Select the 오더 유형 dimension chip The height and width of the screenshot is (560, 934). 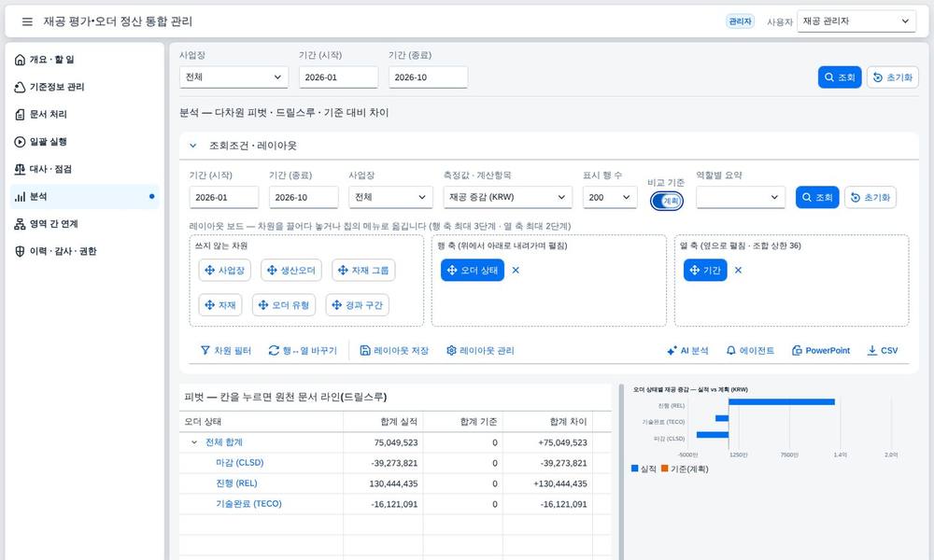tap(284, 305)
